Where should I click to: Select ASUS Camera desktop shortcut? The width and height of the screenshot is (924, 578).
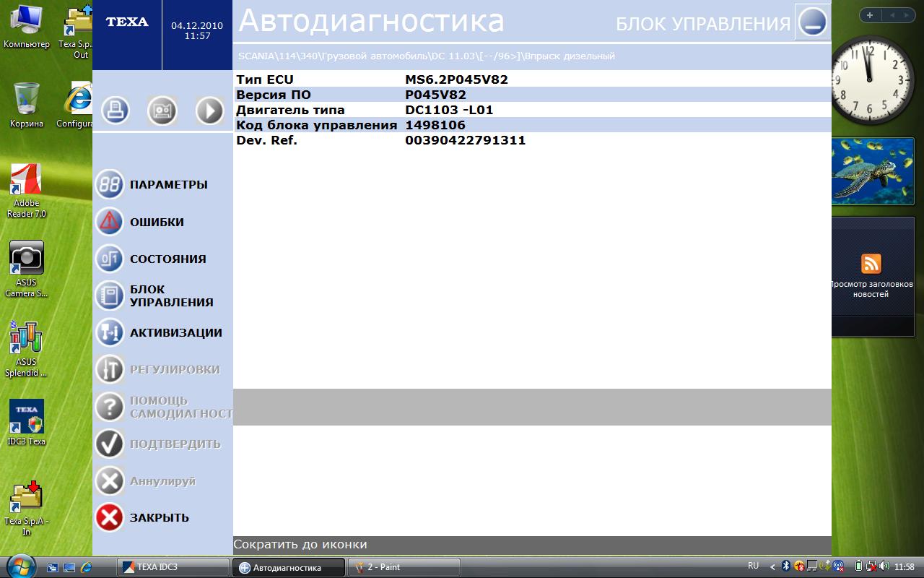(27, 269)
